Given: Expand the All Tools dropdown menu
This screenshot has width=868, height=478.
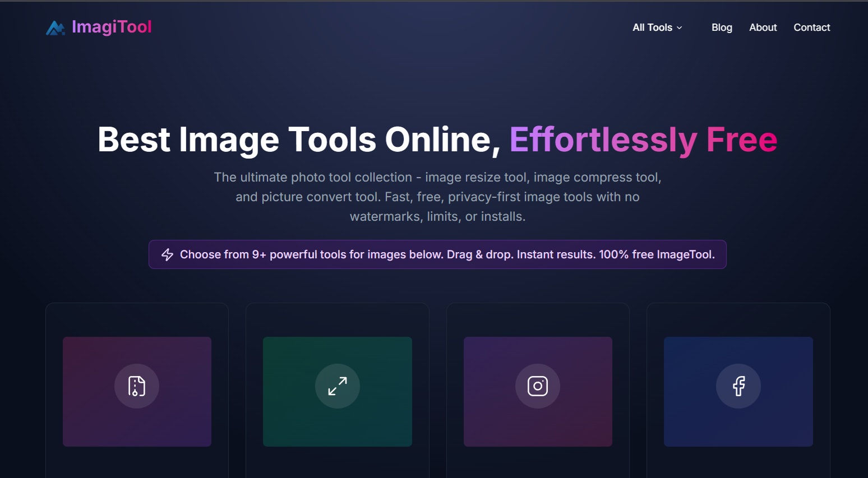Looking at the screenshot, I should [657, 27].
